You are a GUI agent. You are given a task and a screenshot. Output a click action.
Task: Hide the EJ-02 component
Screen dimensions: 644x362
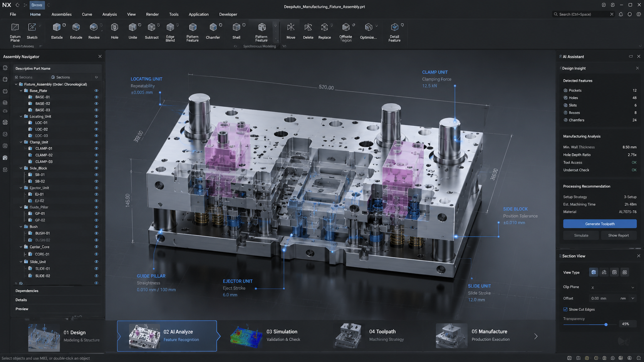tap(96, 201)
